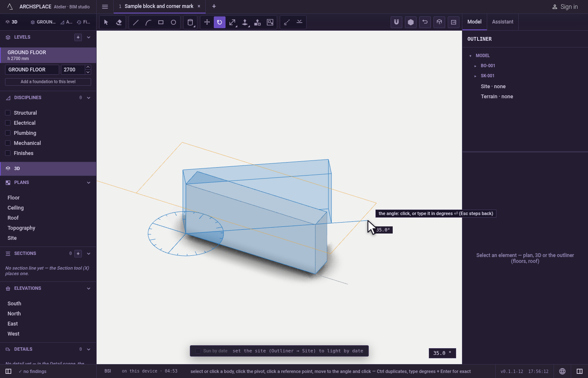This screenshot has height=378, width=588.
Task: Choose the Arc drawing tool
Action: tap(148, 22)
